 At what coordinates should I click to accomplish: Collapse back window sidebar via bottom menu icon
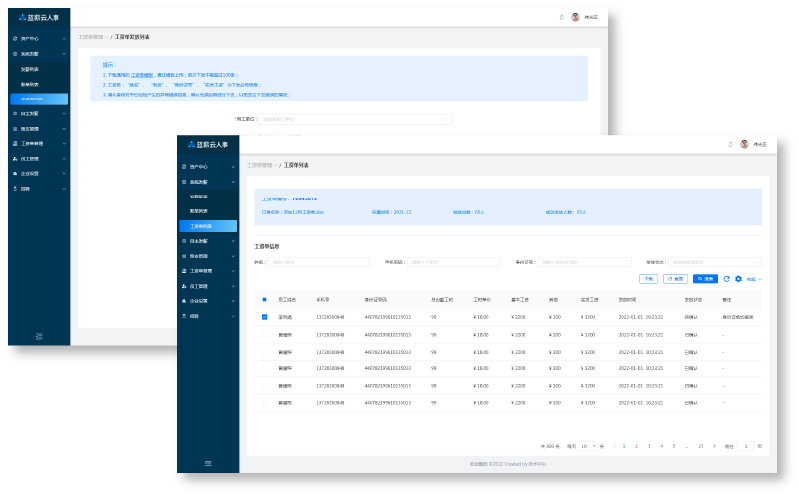coord(39,335)
